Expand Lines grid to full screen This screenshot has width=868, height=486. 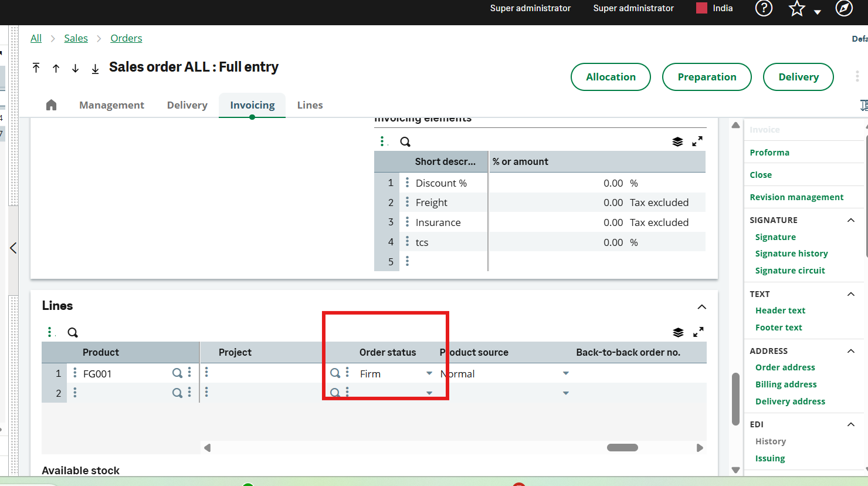click(x=698, y=332)
